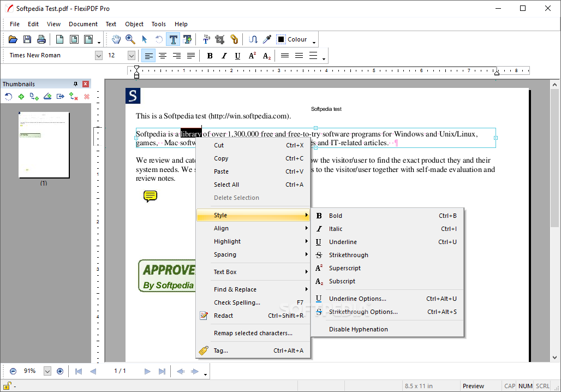The height and width of the screenshot is (392, 561).
Task: Expand the Align submenu
Action: click(x=253, y=228)
